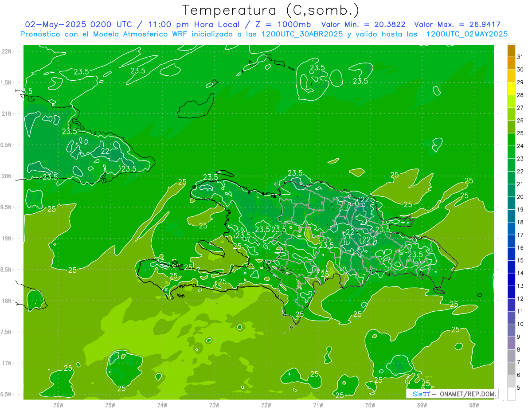Pick the light gray swatch between 5 and 6
Viewport: 532px width, 411px height.
[x=511, y=381]
